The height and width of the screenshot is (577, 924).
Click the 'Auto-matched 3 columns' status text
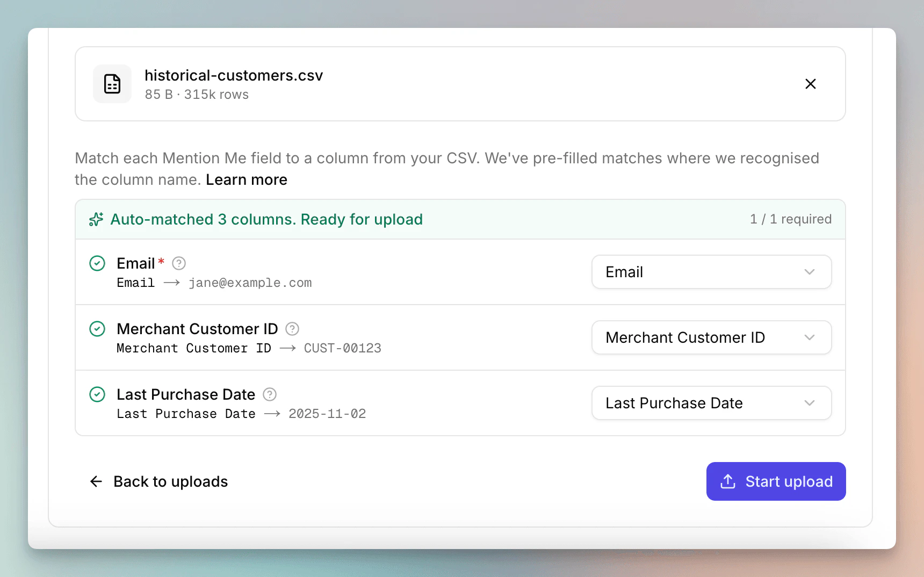point(266,219)
